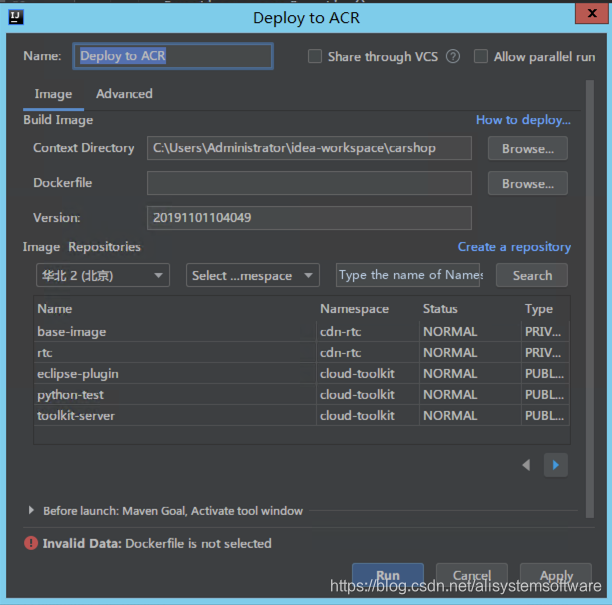Click the Cancel button
Viewport: 612px width, 605px height.
471,575
